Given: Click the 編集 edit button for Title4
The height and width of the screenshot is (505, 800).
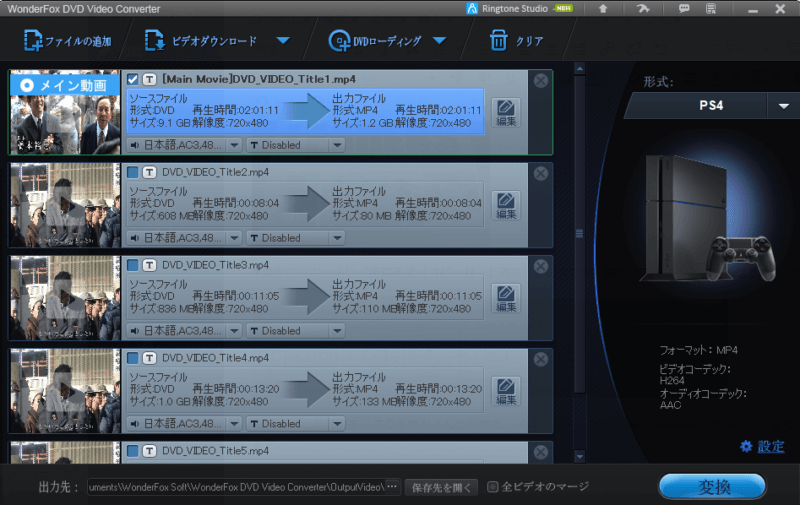Looking at the screenshot, I should 506,391.
